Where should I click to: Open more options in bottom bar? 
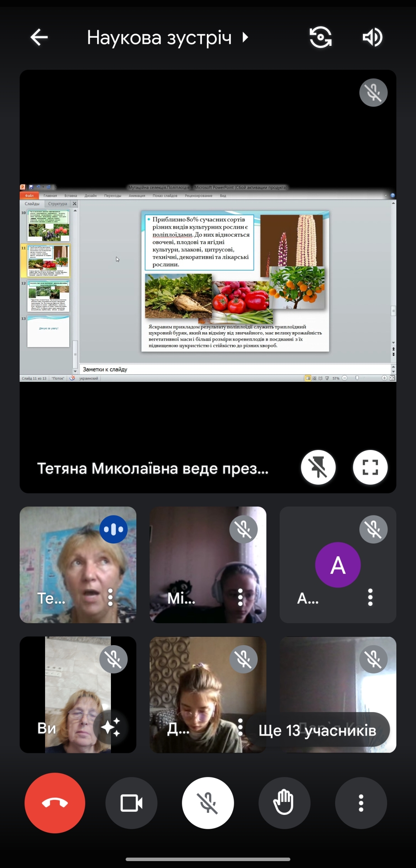tap(361, 803)
